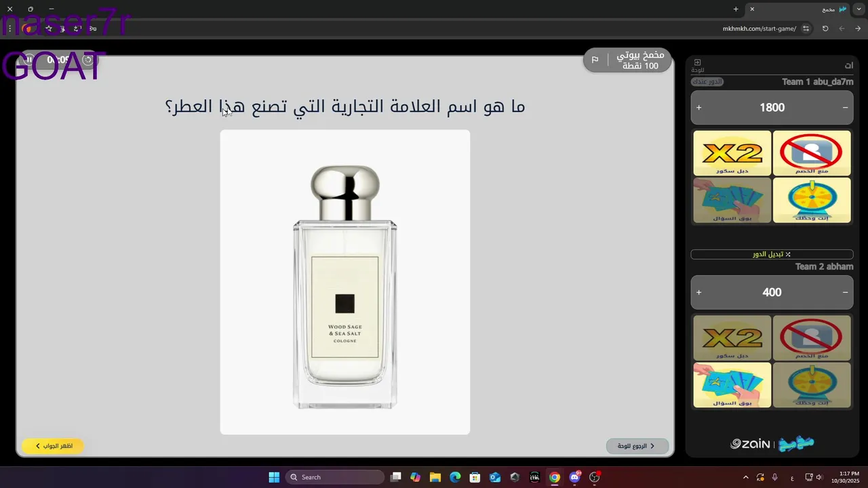Viewport: 868px width, 488px height.
Task: Open the volume control in the system tray
Action: pos(819,477)
